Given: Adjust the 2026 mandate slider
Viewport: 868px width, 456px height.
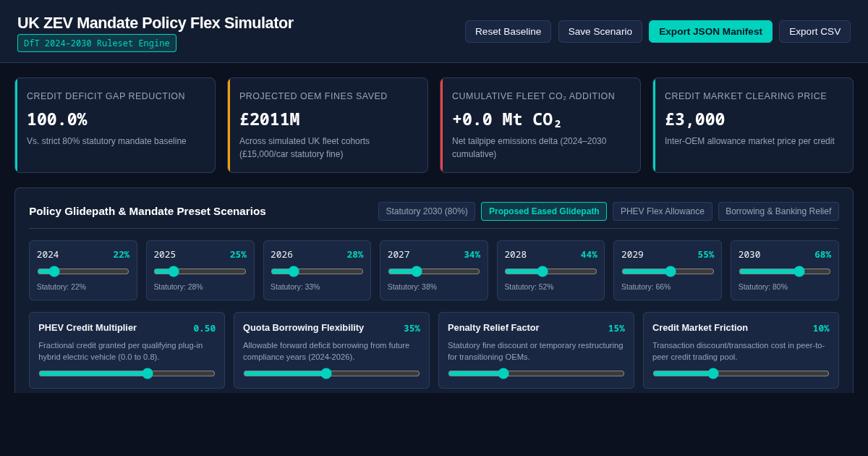Looking at the screenshot, I should tap(317, 271).
